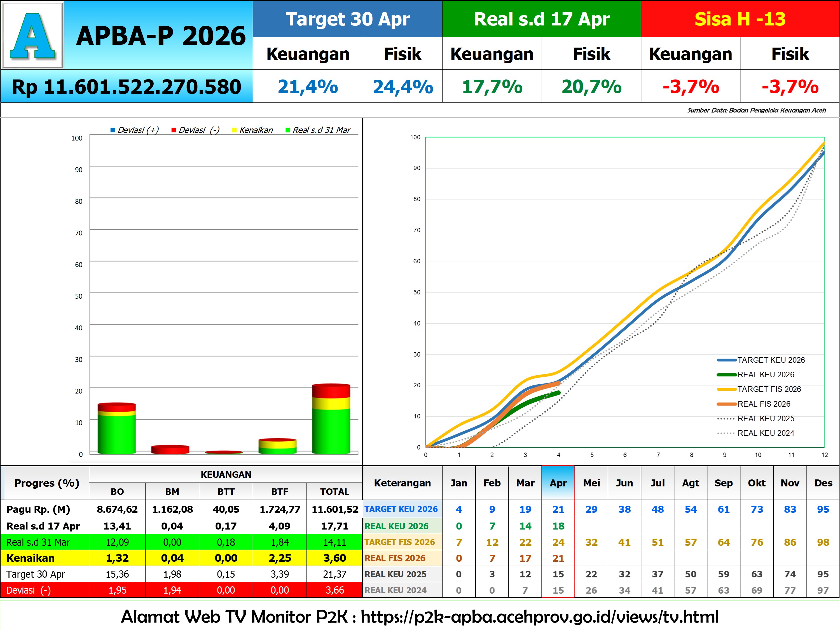Viewport: 840px width, 630px height.
Task: Click the green Real s.d 31 Mar legend marker
Action: pyautogui.click(x=288, y=130)
